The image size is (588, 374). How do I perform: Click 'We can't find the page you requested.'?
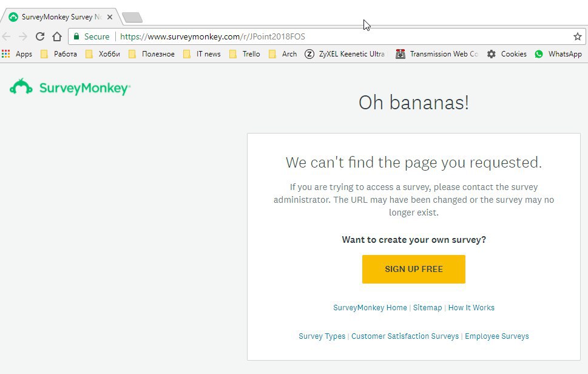tap(414, 163)
